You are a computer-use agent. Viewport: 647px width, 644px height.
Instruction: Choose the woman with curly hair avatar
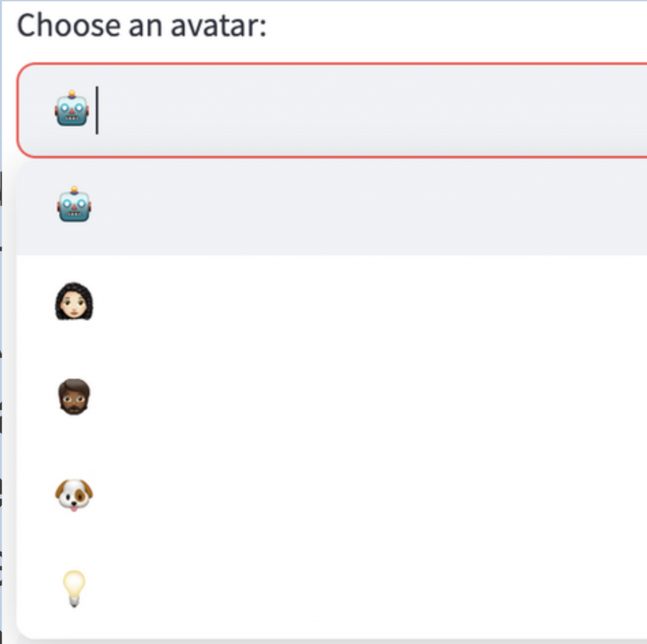click(x=74, y=301)
